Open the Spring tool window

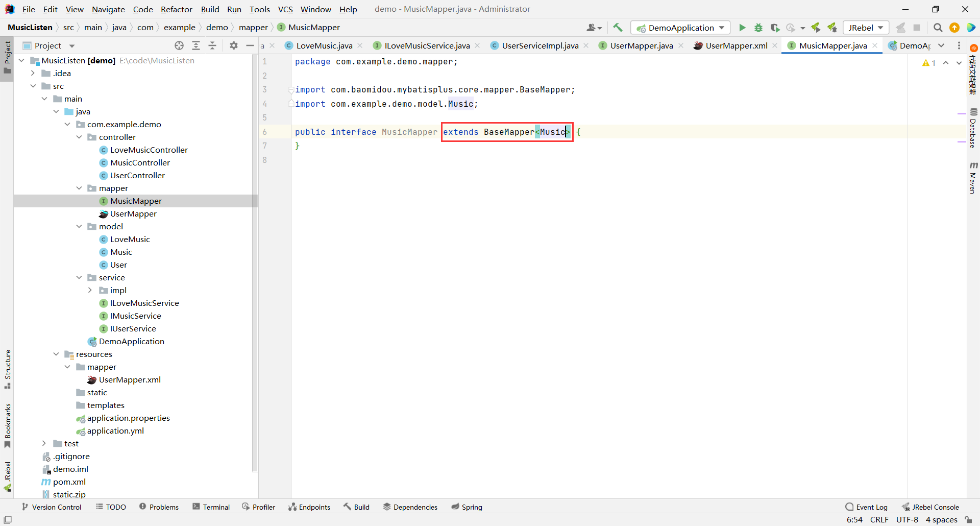click(x=467, y=507)
